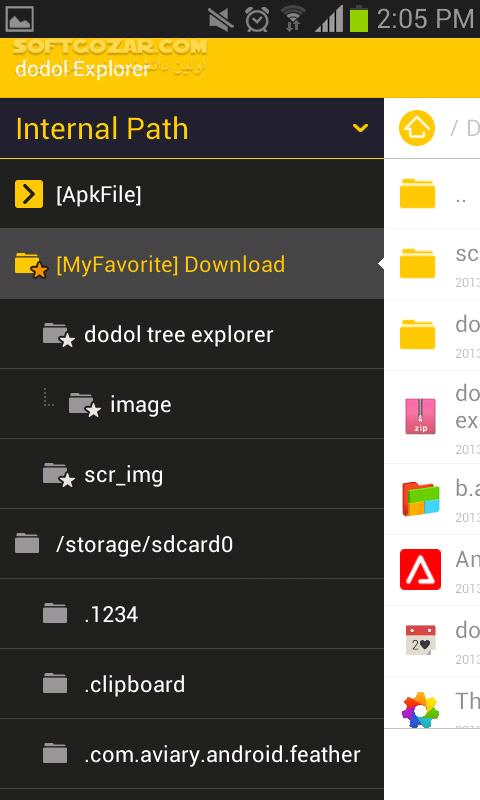Click the dodol tree explorer folder icon
This screenshot has height=800, width=480.
[59, 335]
